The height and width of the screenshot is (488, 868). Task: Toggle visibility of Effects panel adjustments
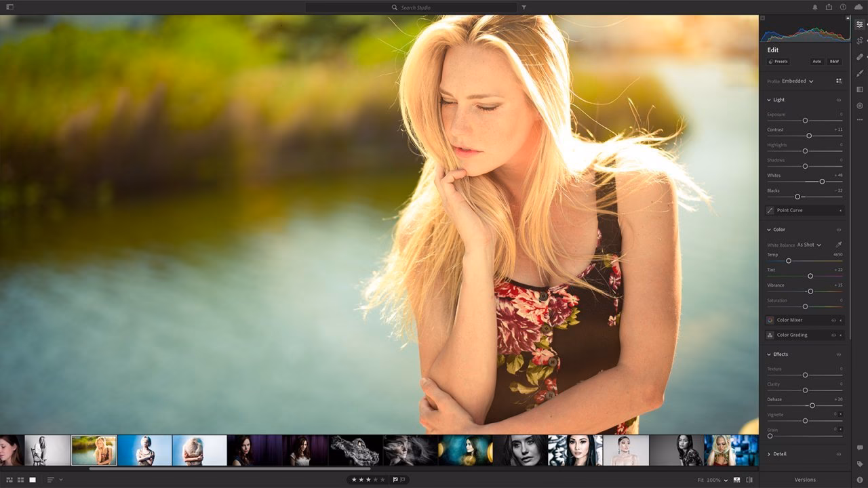pos(839,354)
